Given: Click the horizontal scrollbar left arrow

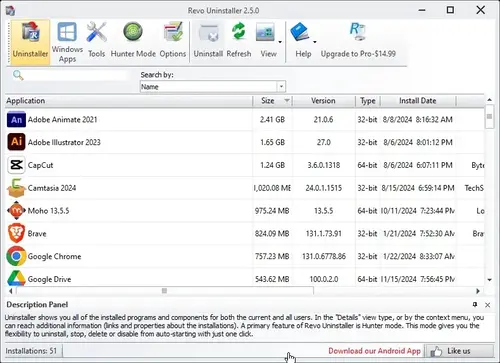Looking at the screenshot, I should point(11,291).
